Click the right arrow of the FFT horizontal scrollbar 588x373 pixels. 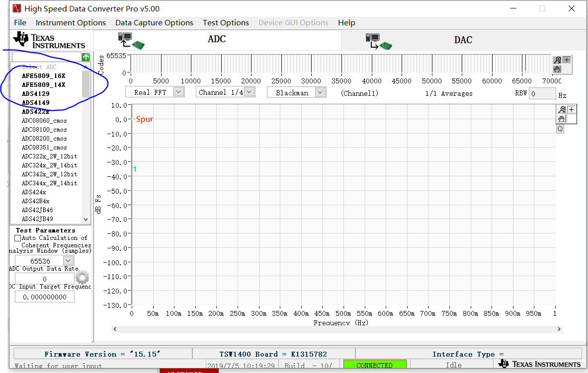[x=559, y=329]
